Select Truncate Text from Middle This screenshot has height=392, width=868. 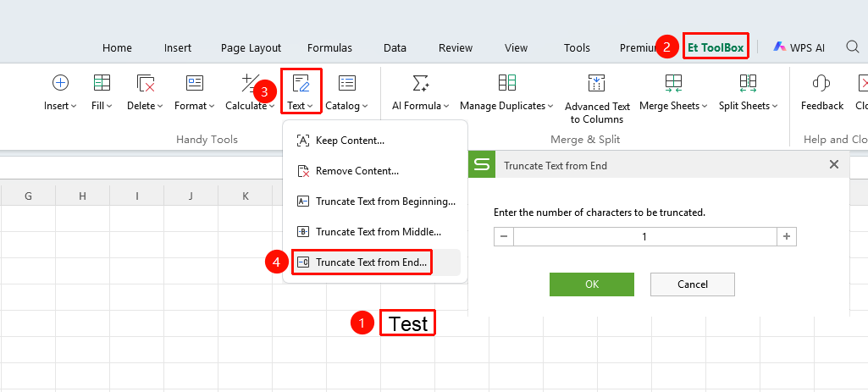point(375,232)
